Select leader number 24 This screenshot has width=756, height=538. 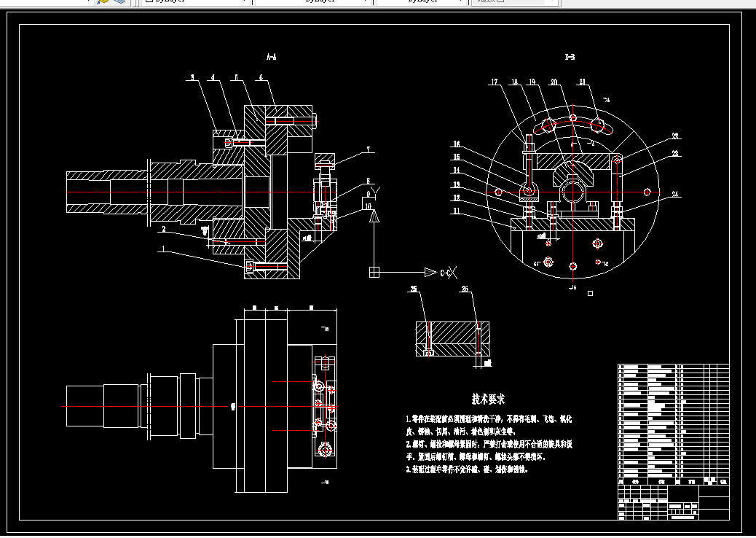coord(675,195)
